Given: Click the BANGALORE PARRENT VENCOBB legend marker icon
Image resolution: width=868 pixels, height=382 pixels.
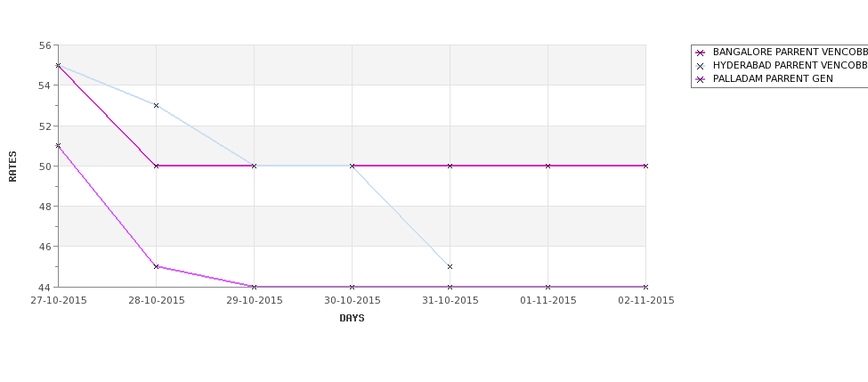Looking at the screenshot, I should pyautogui.click(x=701, y=53).
